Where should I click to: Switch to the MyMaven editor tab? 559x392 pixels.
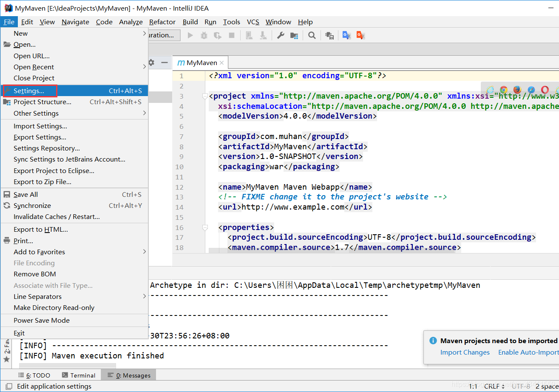(200, 63)
